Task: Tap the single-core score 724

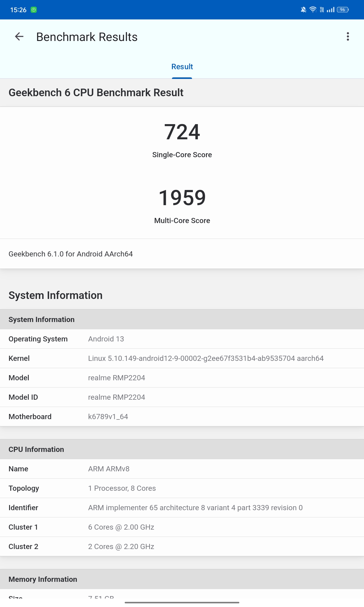Action: point(182,132)
